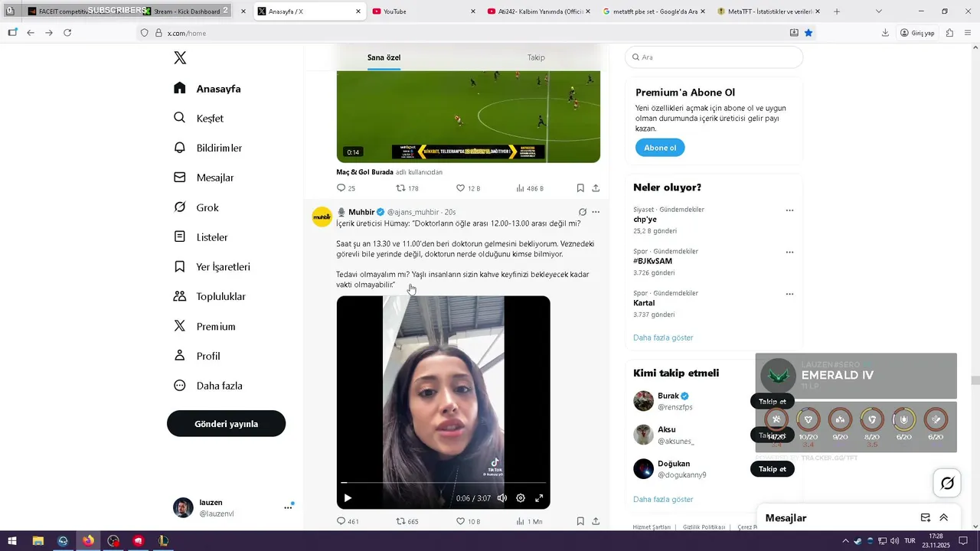Click the X logo in sidebar
Screen dimensions: 980x551
(x=180, y=58)
